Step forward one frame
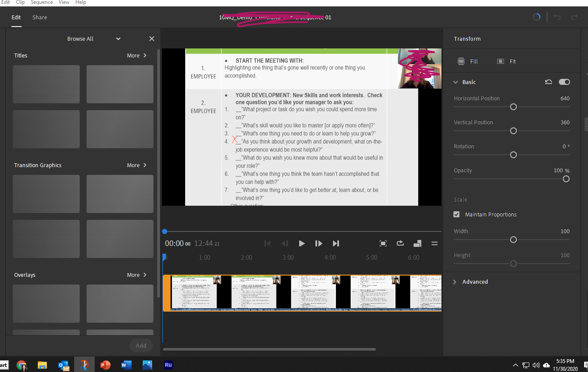 318,243
